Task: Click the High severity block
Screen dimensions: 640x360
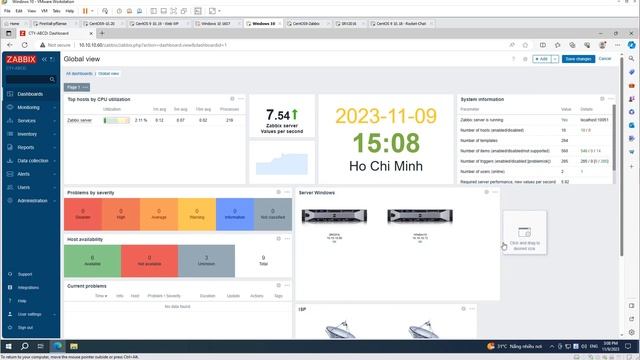Action: pyautogui.click(x=121, y=214)
